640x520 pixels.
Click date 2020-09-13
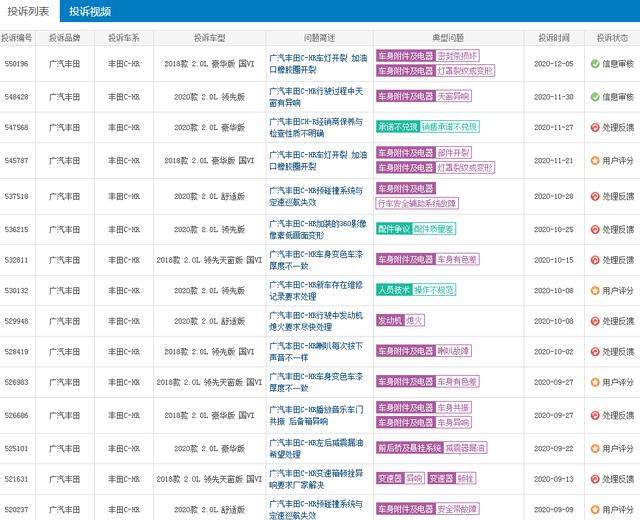554,479
